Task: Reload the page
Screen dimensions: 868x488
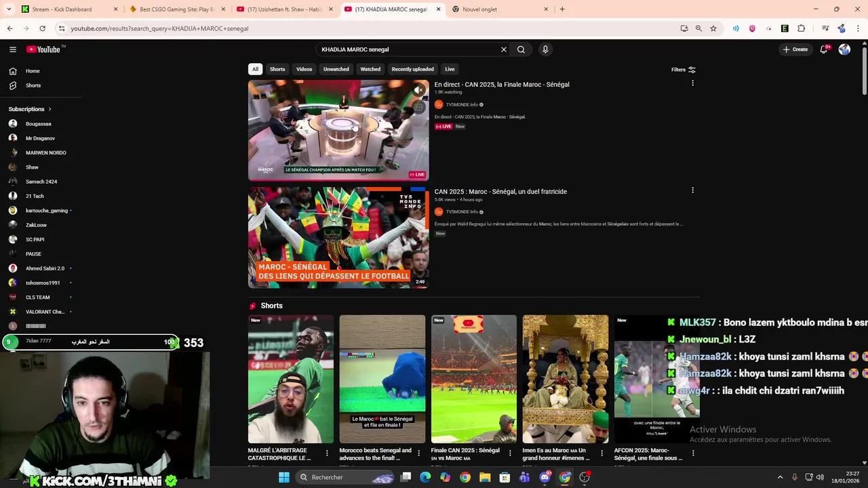Action: (x=42, y=28)
